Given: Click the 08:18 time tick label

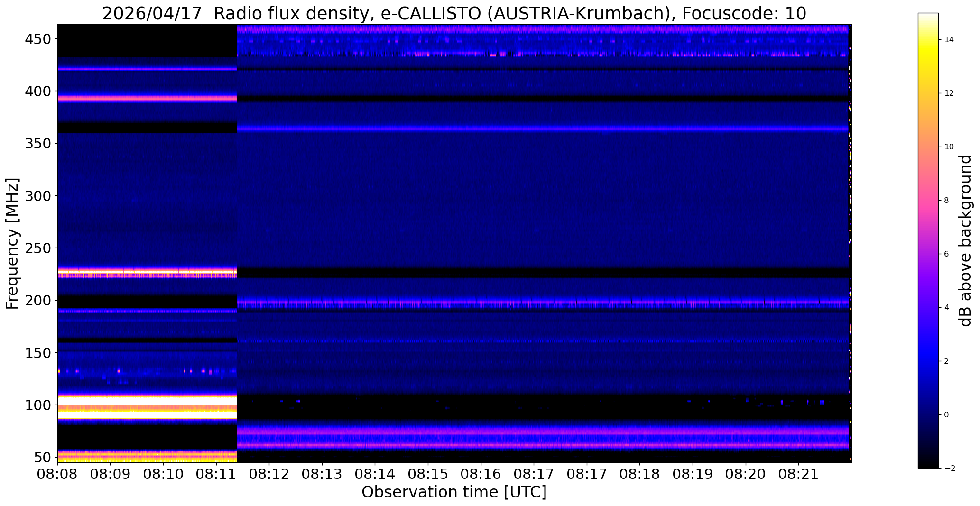Looking at the screenshot, I should pos(640,474).
